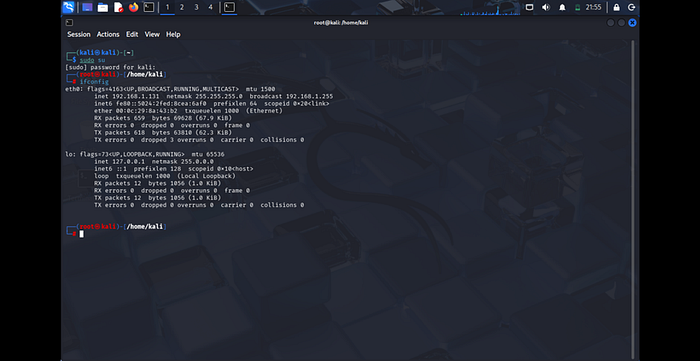Lock the screen with the padlock icon
The image size is (700, 361).
[617, 7]
